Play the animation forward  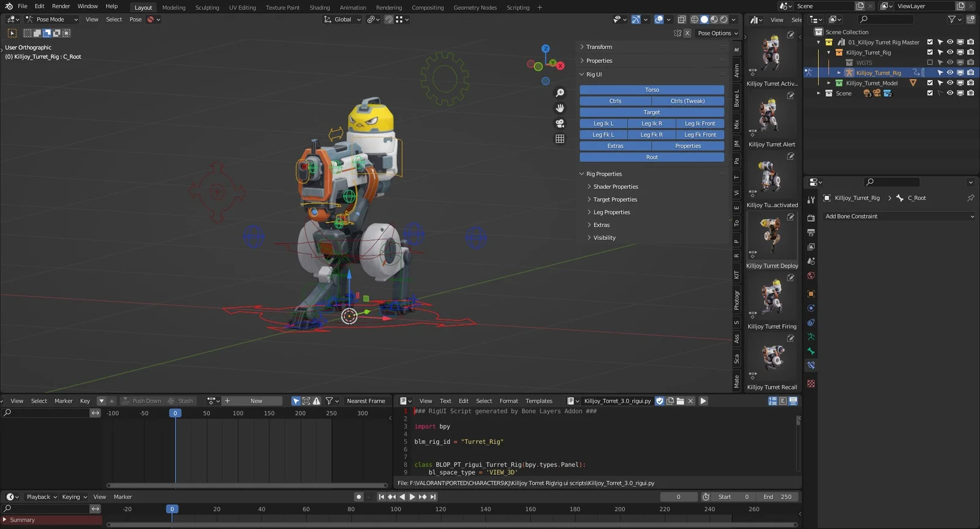point(412,497)
